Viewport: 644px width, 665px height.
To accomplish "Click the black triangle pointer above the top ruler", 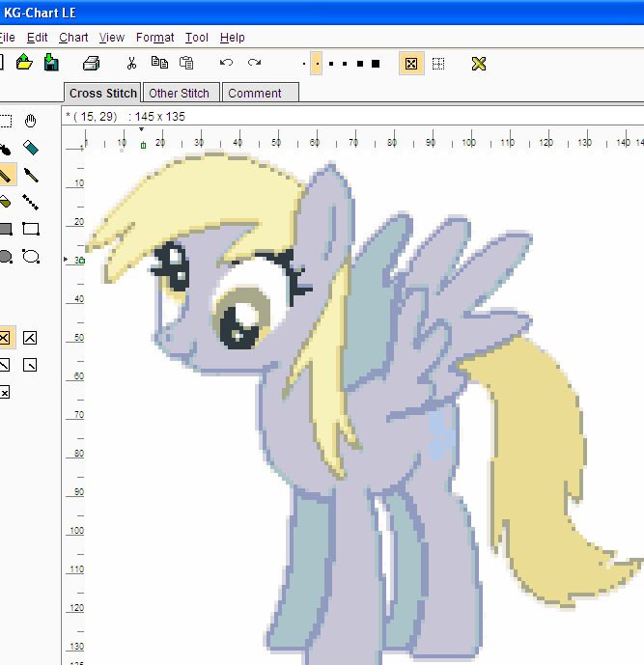I will pos(141,129).
